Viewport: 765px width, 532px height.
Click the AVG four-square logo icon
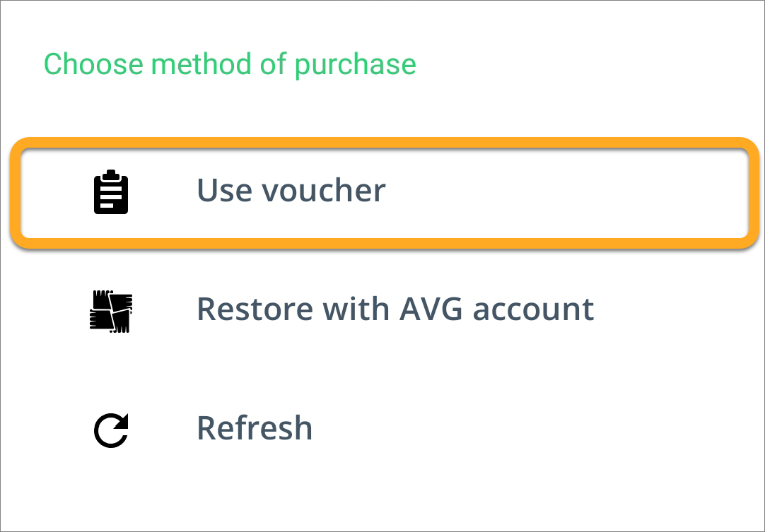point(111,311)
